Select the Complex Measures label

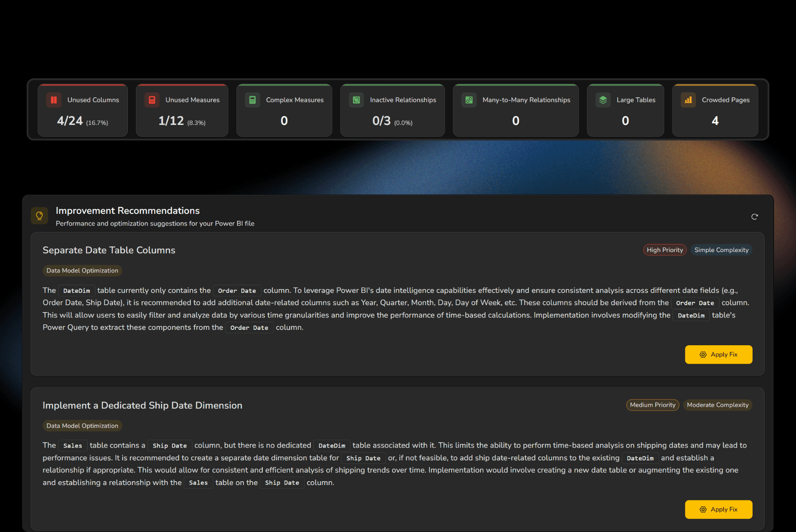(x=295, y=100)
